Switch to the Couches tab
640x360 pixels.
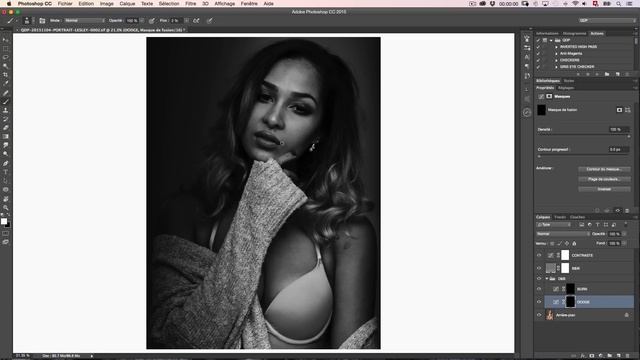(x=578, y=217)
